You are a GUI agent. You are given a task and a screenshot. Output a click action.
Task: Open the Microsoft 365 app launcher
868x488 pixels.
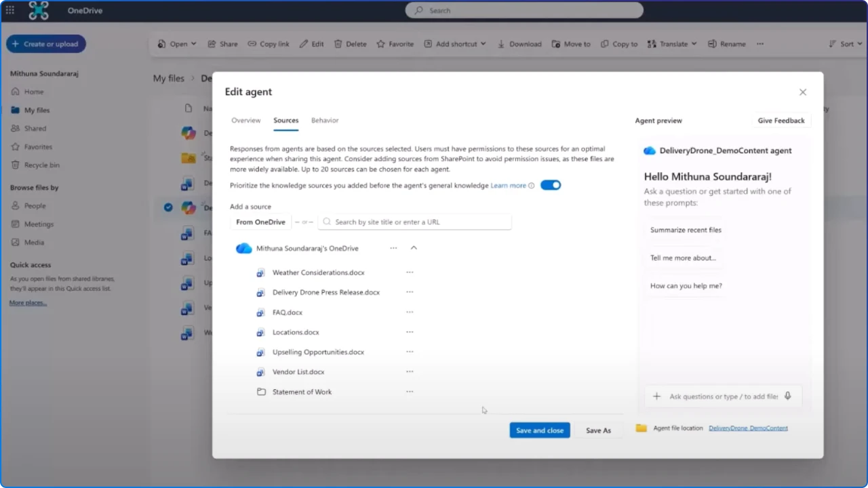tap(9, 10)
